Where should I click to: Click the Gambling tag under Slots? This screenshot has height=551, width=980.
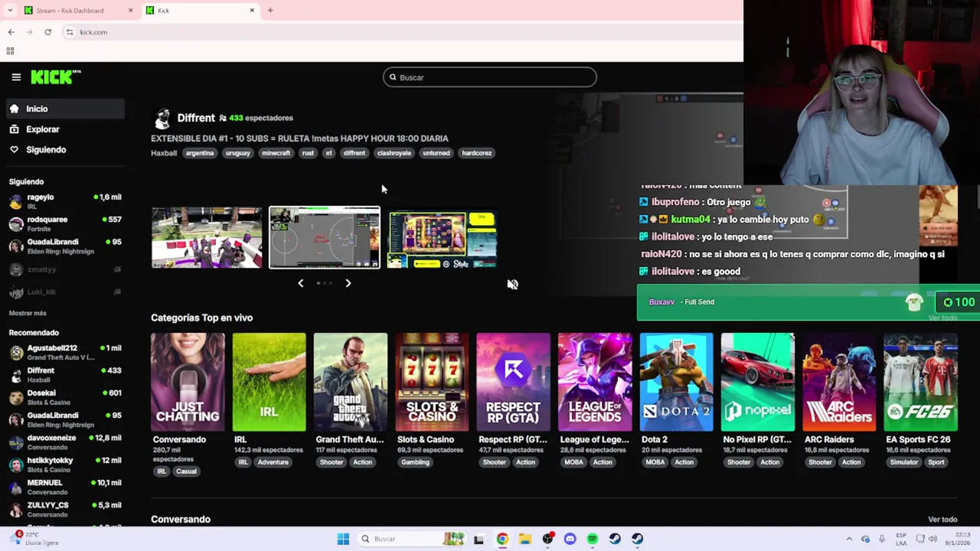415,462
